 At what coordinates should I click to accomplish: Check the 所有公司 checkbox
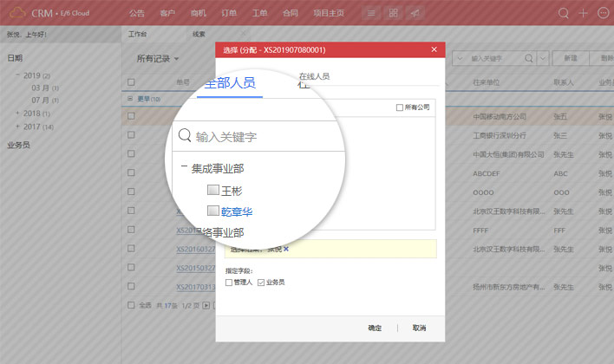[399, 107]
